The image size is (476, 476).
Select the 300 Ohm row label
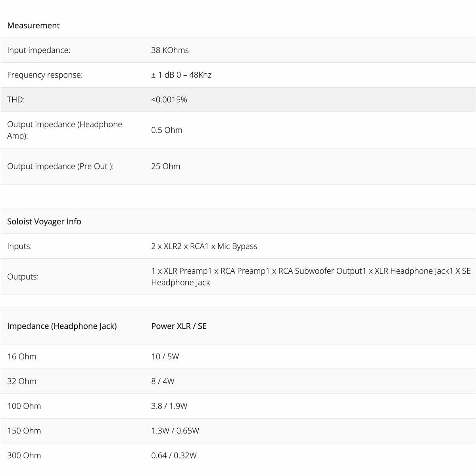(x=24, y=455)
